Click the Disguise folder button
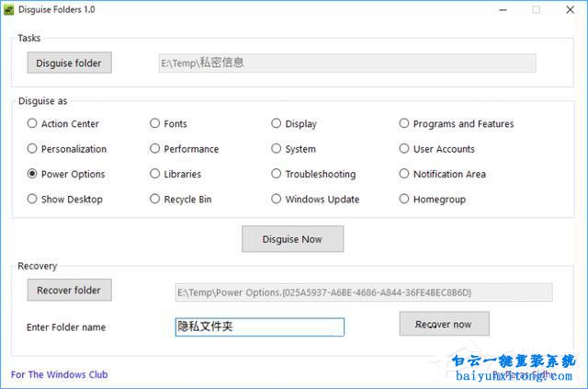 coord(70,63)
